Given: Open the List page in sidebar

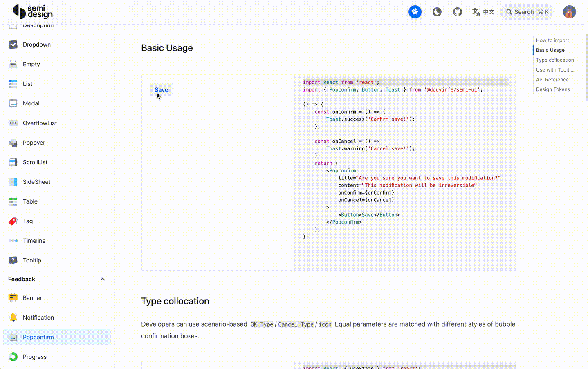Looking at the screenshot, I should click(28, 84).
